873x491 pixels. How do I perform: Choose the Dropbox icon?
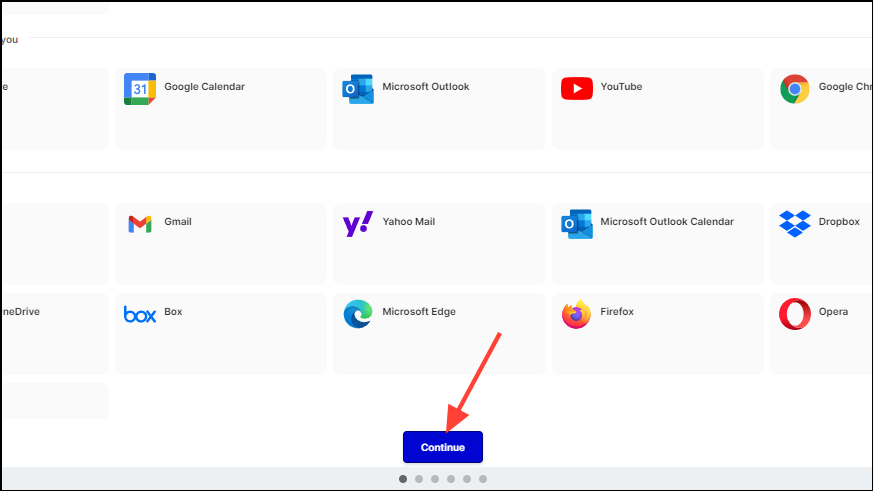tap(794, 224)
